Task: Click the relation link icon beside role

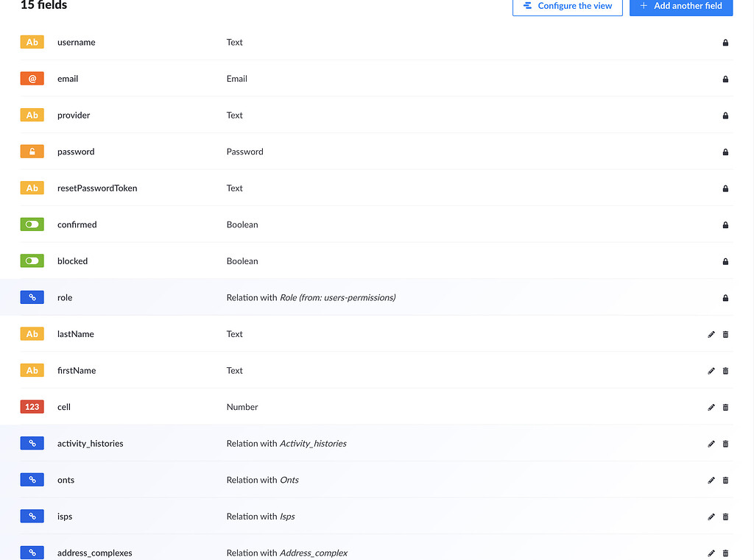Action: click(32, 297)
